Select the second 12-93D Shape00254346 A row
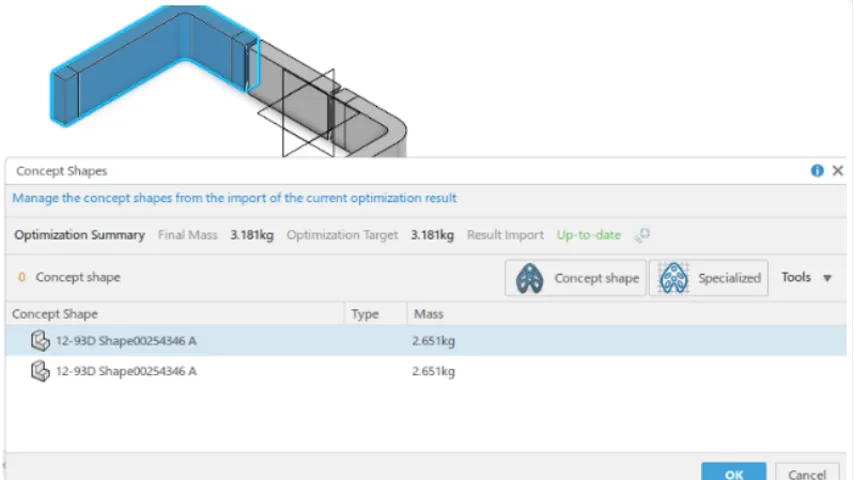The height and width of the screenshot is (480, 854). pos(126,371)
